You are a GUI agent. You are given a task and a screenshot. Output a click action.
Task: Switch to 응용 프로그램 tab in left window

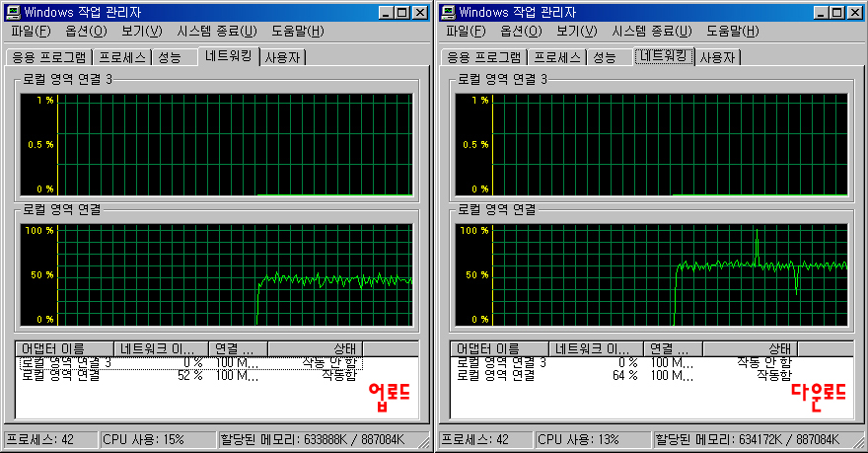49,57
